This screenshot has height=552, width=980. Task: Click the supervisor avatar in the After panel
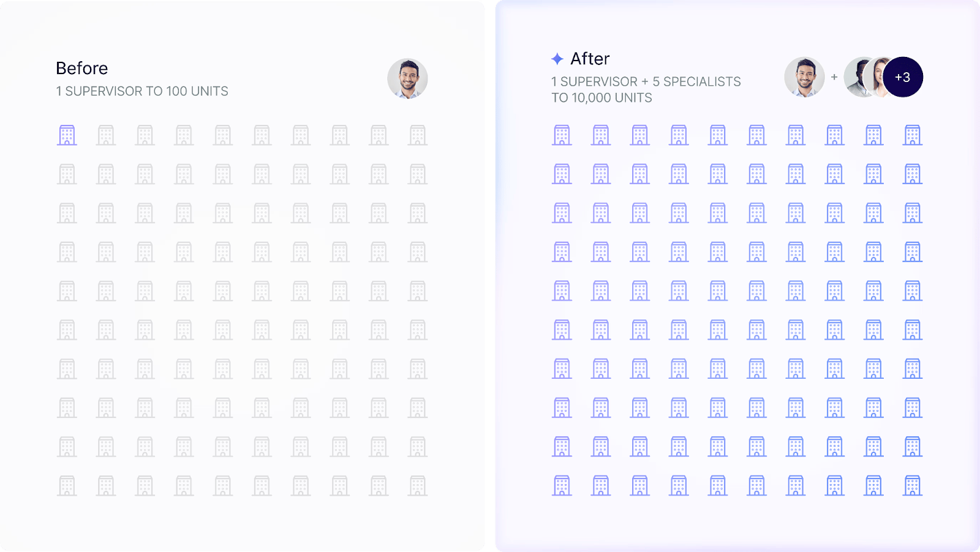804,77
